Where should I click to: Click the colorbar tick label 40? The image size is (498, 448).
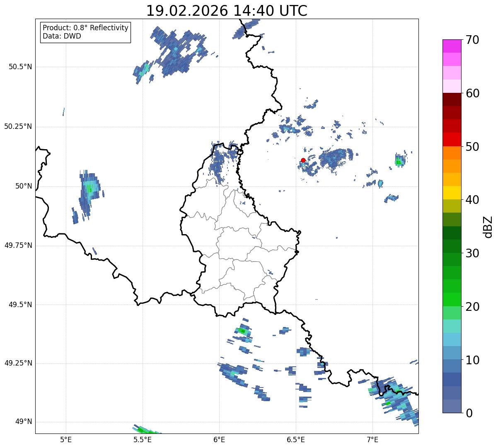[x=473, y=200]
